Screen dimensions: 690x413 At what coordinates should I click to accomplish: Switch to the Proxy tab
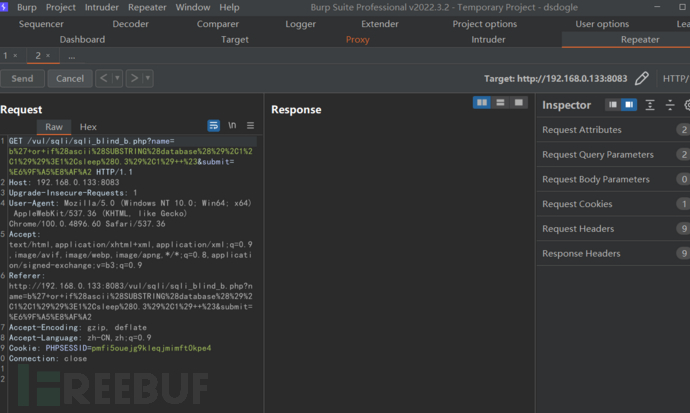click(357, 40)
